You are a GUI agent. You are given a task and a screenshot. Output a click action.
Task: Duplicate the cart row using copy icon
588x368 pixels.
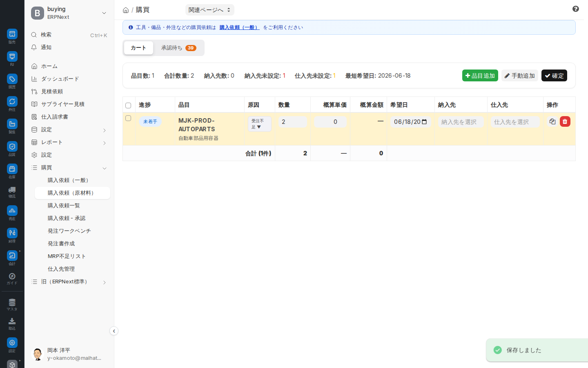(552, 121)
